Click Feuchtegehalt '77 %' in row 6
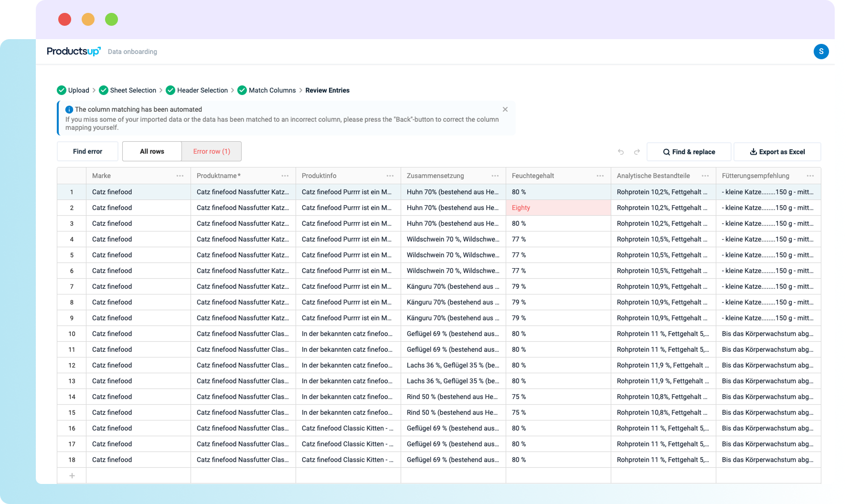The height and width of the screenshot is (504, 850). [x=558, y=271]
